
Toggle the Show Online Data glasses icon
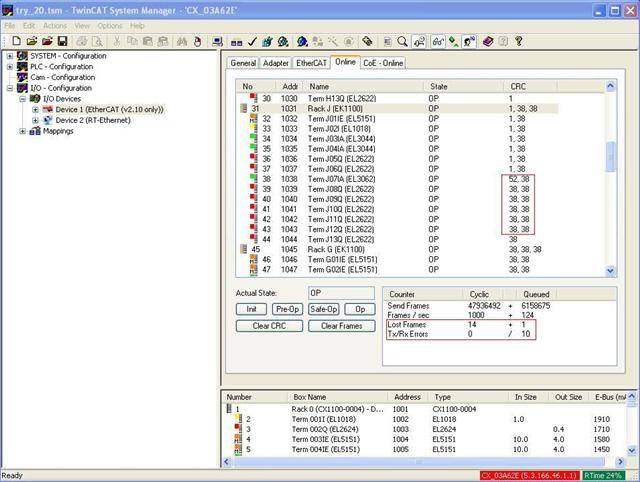[x=438, y=41]
